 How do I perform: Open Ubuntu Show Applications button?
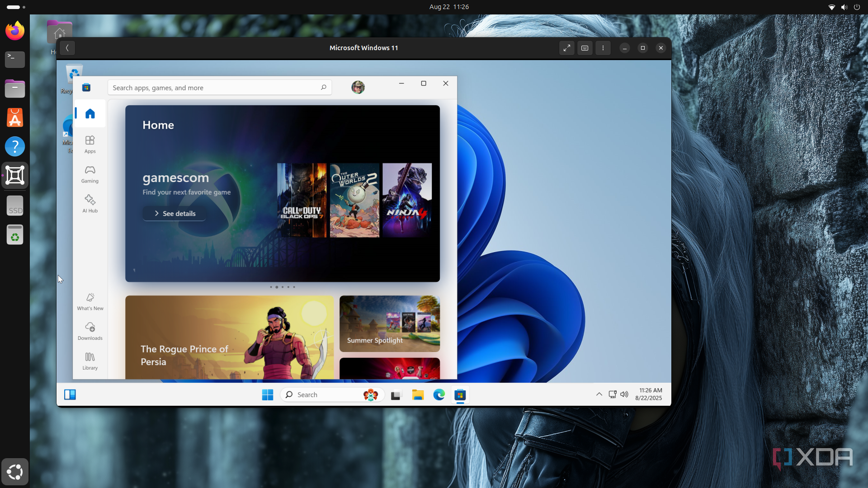click(x=15, y=472)
